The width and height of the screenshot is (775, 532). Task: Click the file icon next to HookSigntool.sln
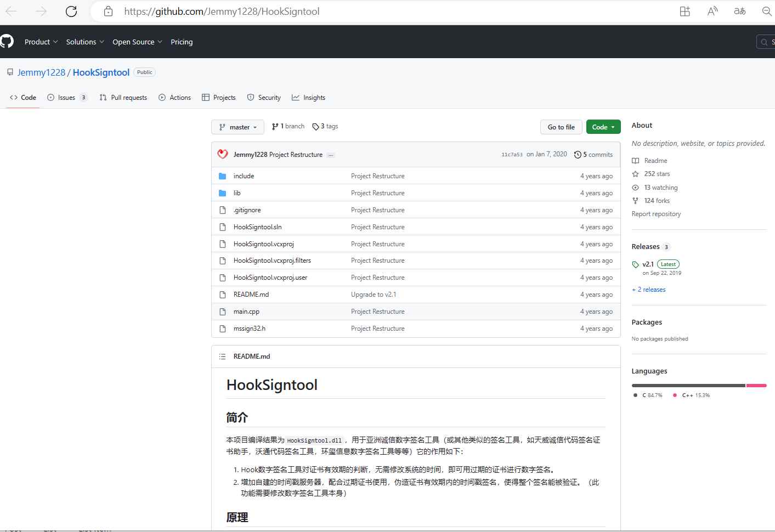(223, 227)
